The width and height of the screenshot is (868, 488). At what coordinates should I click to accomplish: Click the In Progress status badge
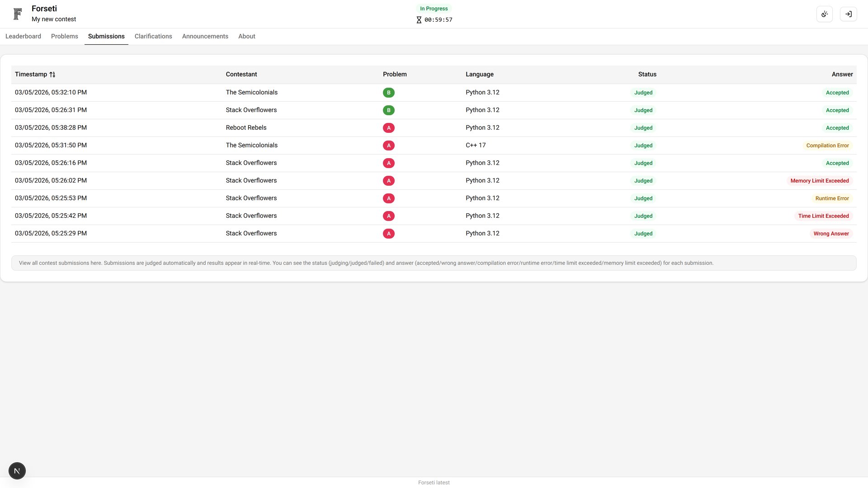(x=434, y=9)
